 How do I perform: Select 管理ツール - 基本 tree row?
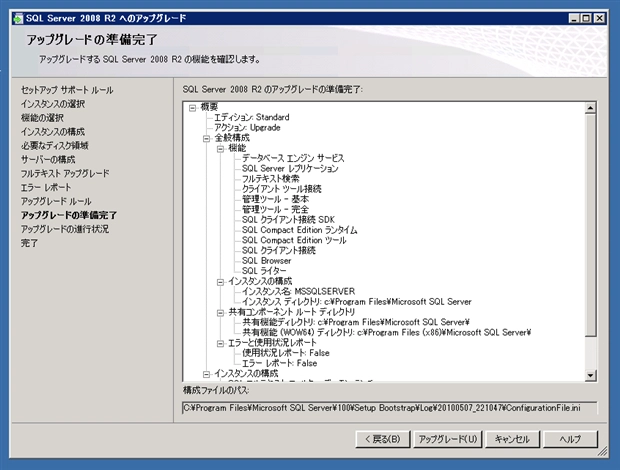[275, 199]
